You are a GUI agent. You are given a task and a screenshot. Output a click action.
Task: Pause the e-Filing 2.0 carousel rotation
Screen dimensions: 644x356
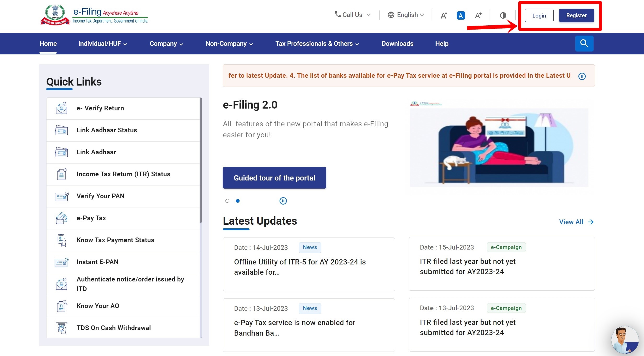[x=283, y=201]
